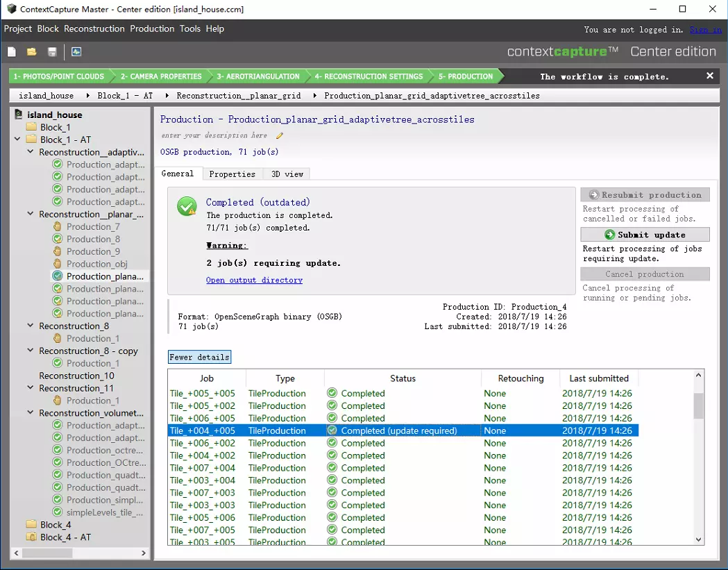Viewport: 728px width, 570px height.
Task: Sort the job table by Status column
Action: [x=403, y=378]
